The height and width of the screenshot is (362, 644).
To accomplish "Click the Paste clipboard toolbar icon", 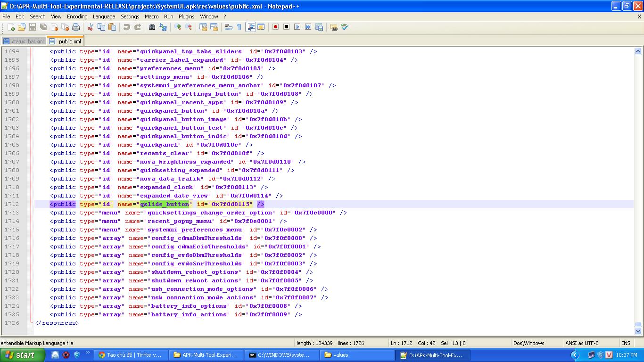I will [112, 27].
